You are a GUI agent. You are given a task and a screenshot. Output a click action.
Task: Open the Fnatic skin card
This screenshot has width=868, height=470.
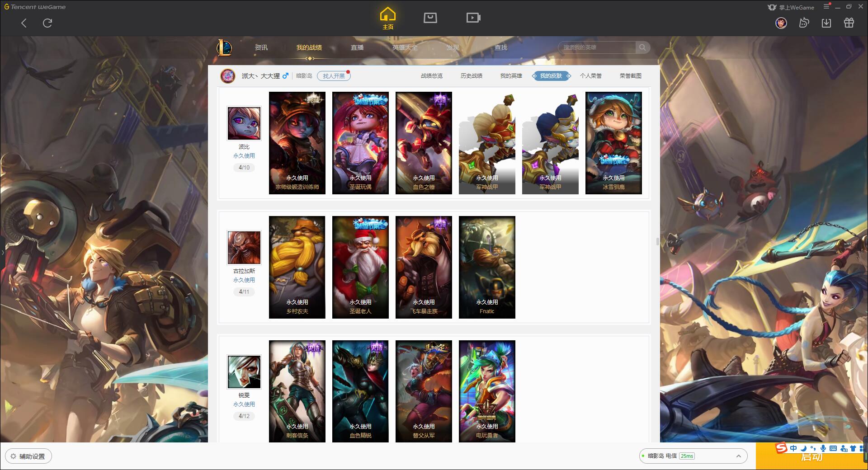[x=487, y=267]
